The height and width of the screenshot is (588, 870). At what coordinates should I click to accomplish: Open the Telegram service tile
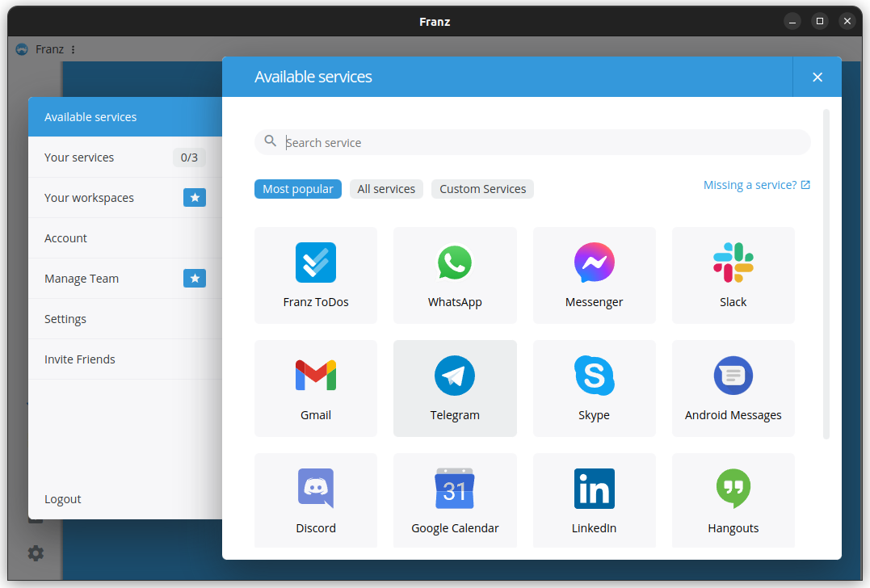455,388
